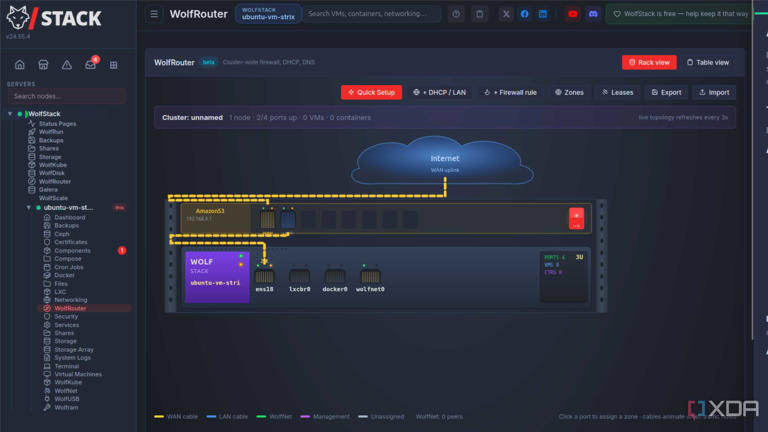Open WolfRun in WolfStack tree
This screenshot has width=768, height=432.
tap(51, 132)
